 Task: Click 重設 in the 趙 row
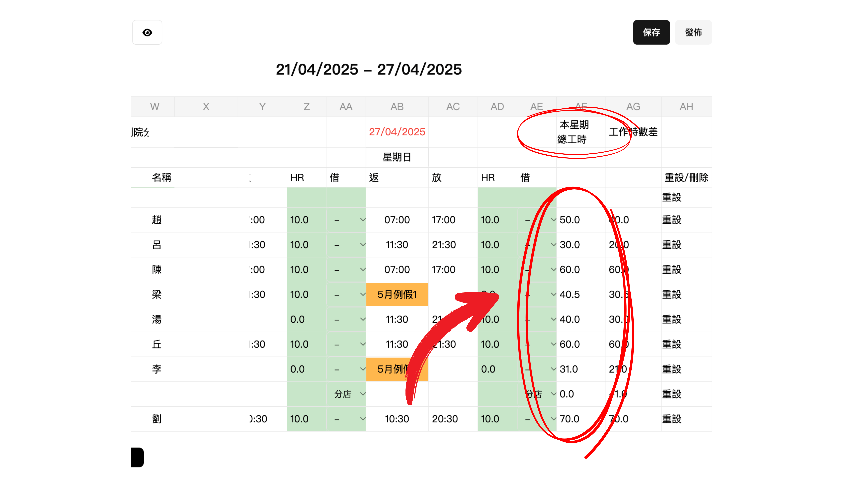coord(672,220)
